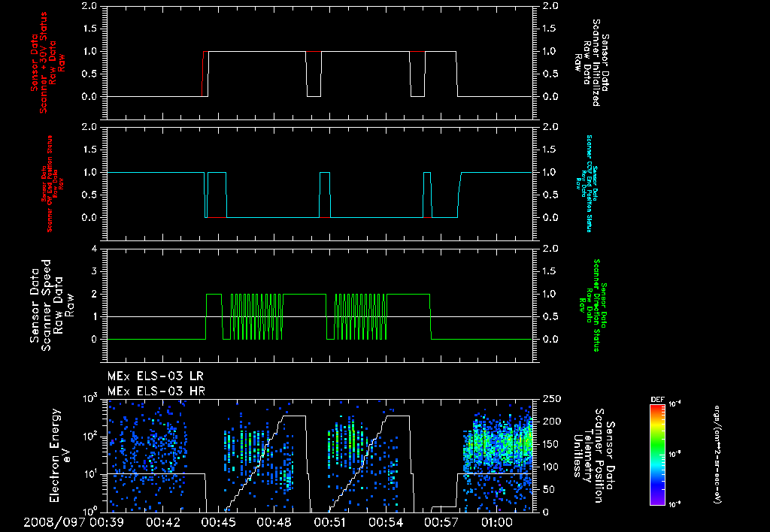
Task: Click the "MEx ELS-03 LR" label
Action: tap(155, 376)
